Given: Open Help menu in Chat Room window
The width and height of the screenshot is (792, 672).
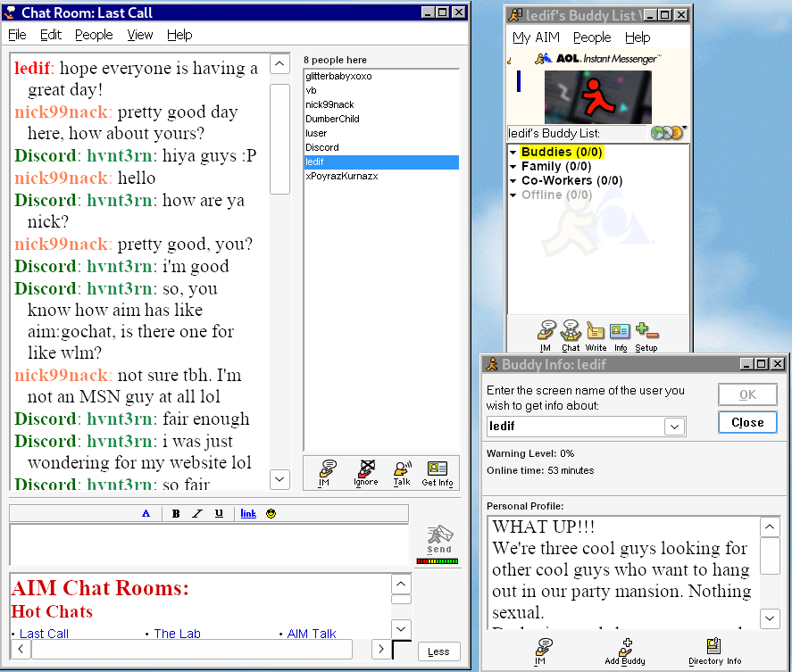Looking at the screenshot, I should click(179, 35).
